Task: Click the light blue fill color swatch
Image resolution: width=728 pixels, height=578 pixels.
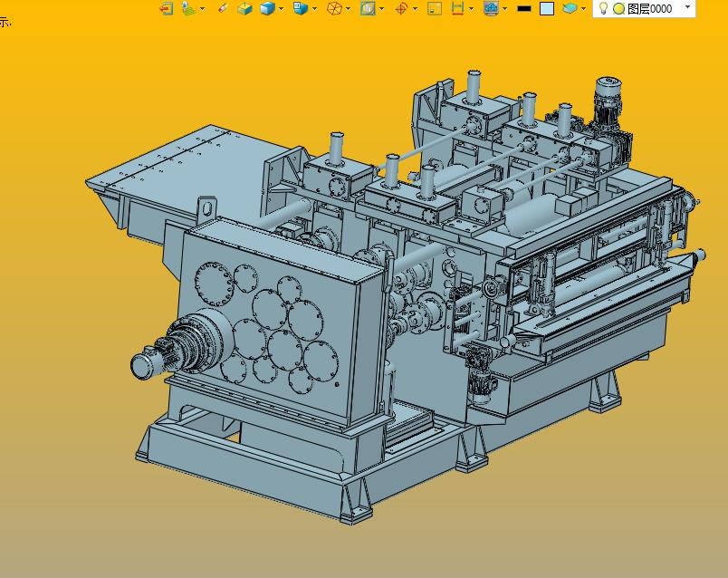Action: point(547,8)
